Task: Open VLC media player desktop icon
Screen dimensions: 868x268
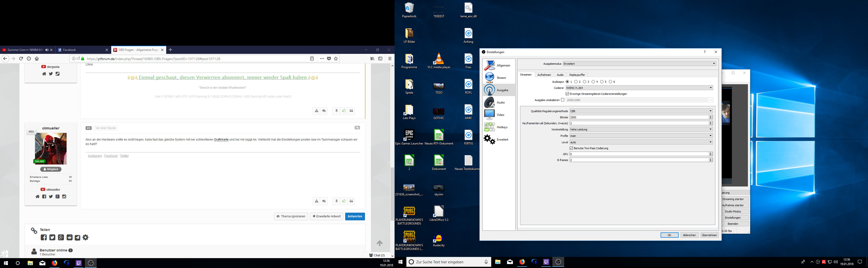Action: pos(439,59)
